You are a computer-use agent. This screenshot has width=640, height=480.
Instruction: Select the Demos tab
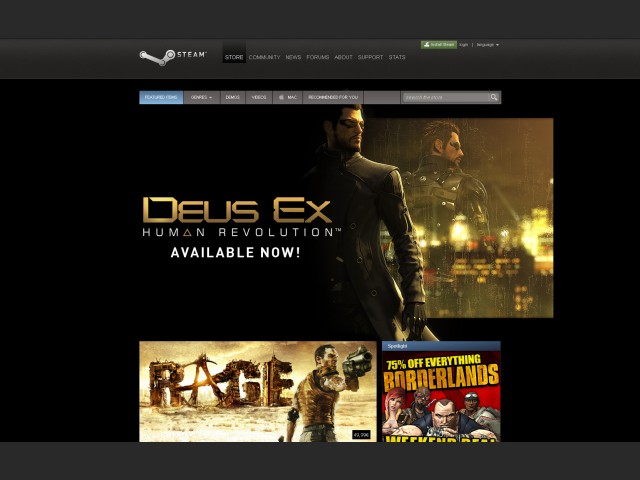pyautogui.click(x=233, y=98)
